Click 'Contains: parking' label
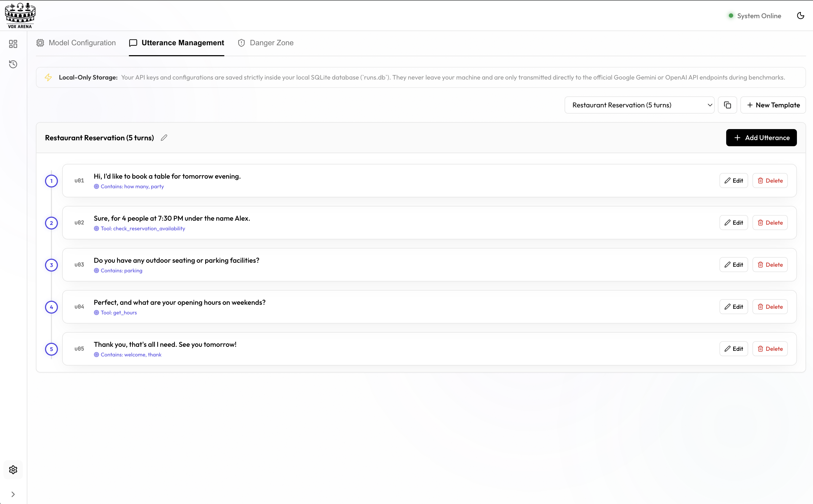 [x=118, y=271]
